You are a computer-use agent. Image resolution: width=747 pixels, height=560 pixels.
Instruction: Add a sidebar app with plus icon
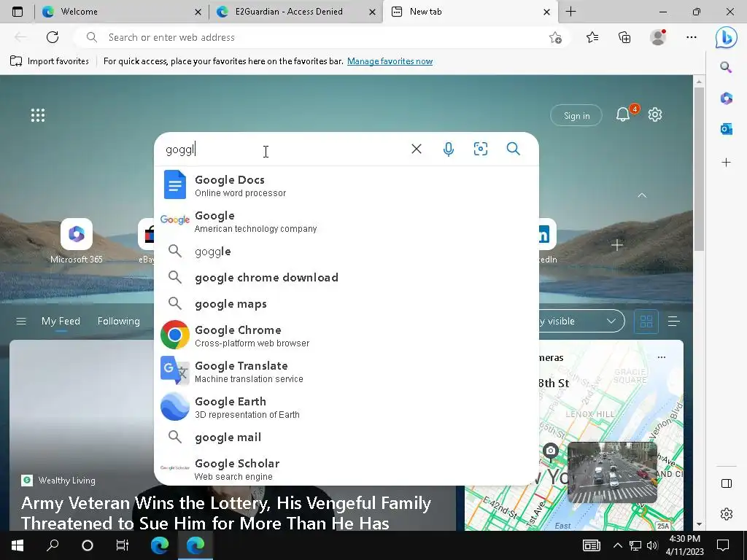coord(726,163)
